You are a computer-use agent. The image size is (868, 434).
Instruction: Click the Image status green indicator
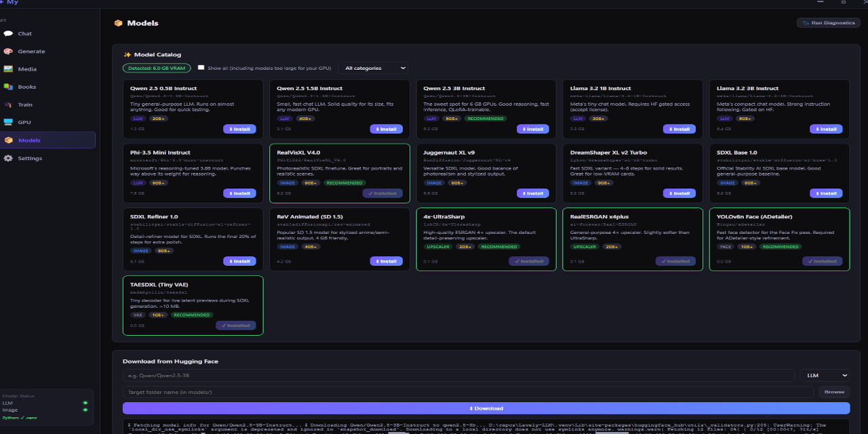click(85, 410)
